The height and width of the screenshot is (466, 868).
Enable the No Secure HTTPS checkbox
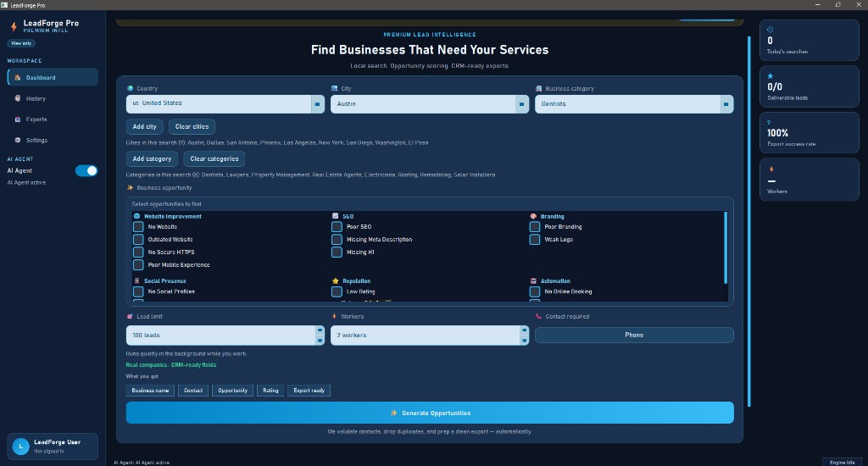pyautogui.click(x=138, y=252)
